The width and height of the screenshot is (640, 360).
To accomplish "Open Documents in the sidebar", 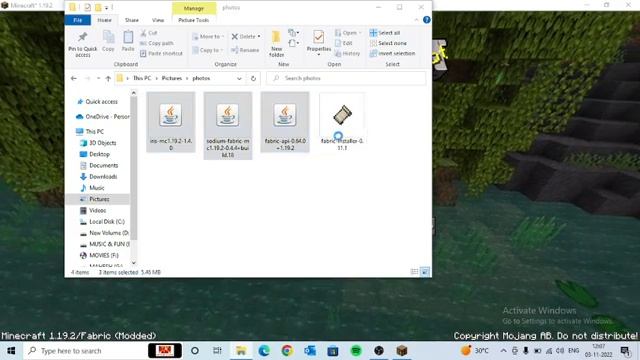I will tap(99, 165).
